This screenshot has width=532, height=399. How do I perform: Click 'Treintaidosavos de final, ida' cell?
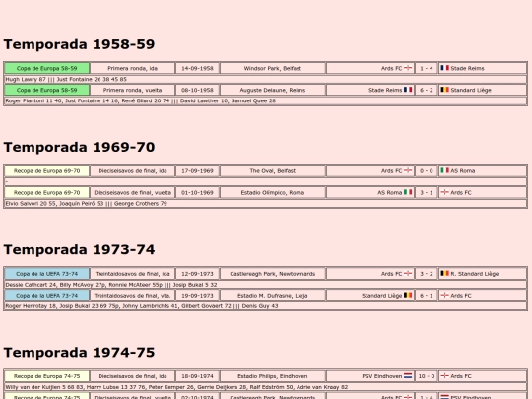pos(132,274)
